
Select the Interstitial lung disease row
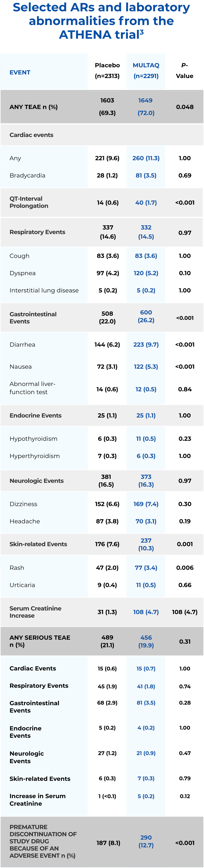(x=44, y=290)
